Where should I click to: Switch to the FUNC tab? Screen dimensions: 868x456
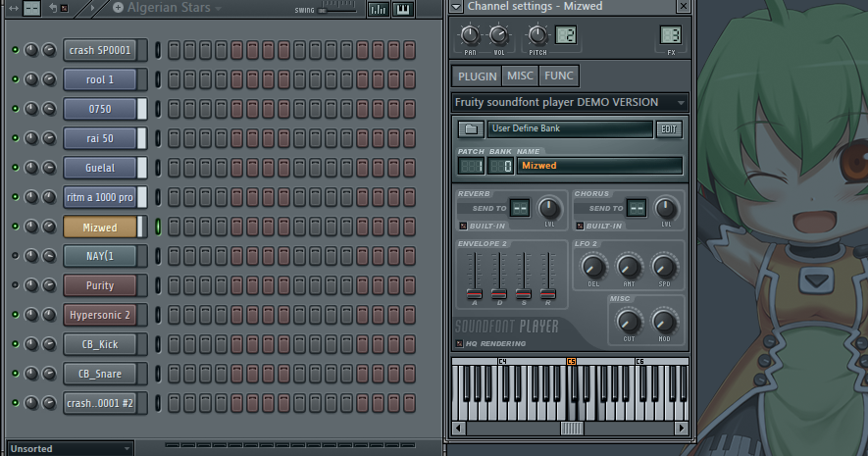[x=558, y=76]
